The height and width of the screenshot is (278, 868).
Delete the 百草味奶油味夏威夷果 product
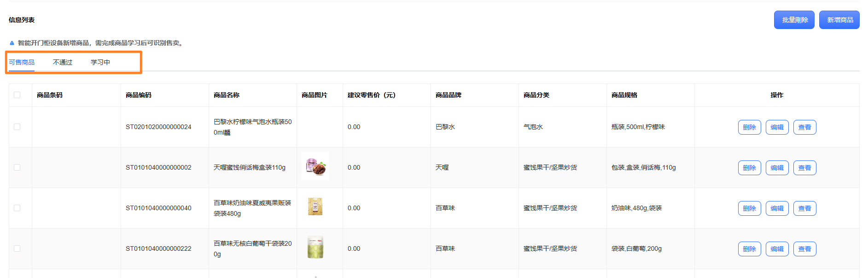click(750, 208)
